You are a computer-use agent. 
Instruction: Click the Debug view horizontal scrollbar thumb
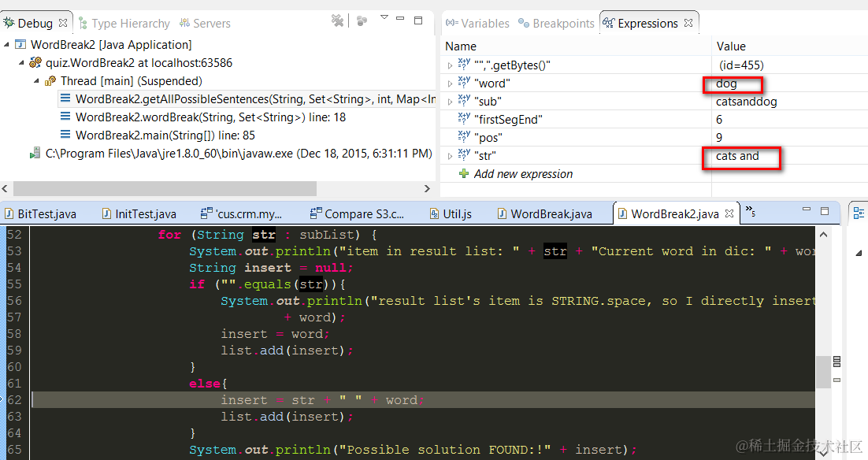click(x=165, y=189)
